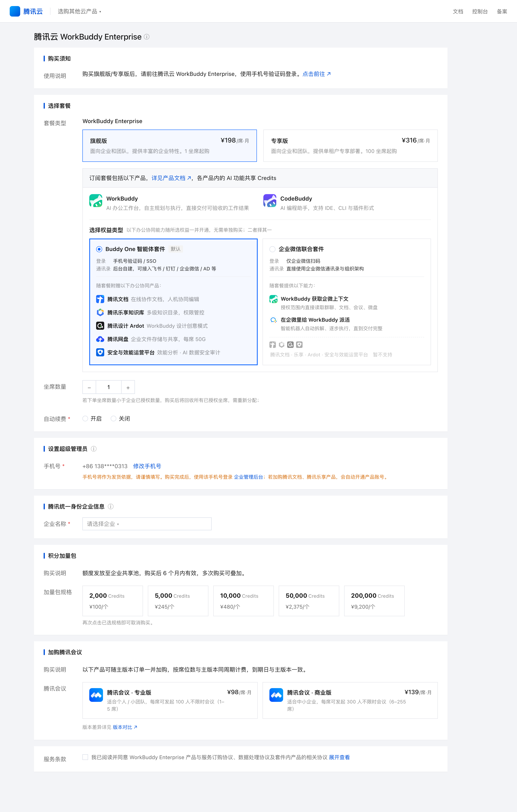This screenshot has height=812, width=517.
Task: Click the WorkBuddy green product icon
Action: pos(96,201)
